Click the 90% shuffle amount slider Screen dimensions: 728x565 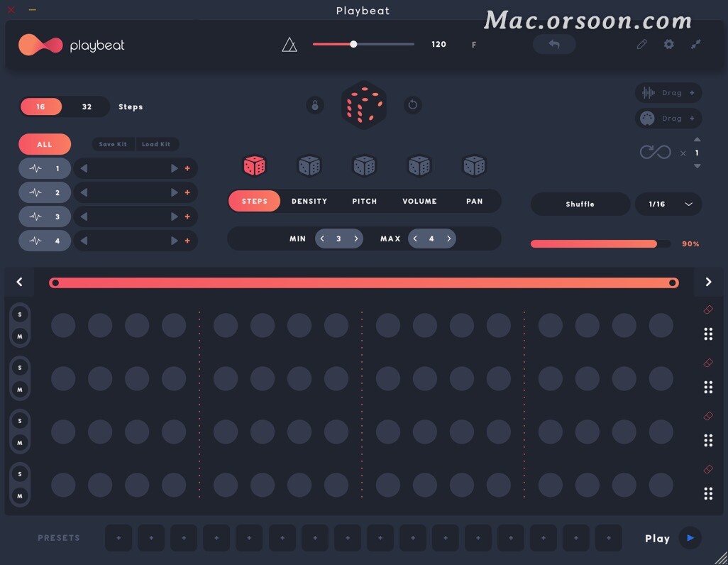pos(601,244)
